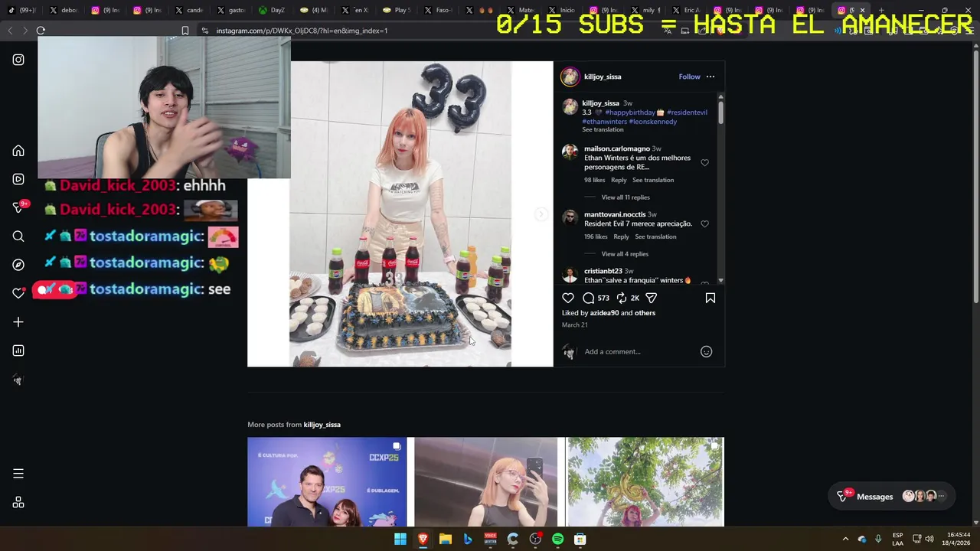Open the Also from Meta icon
980x551 pixels.
pyautogui.click(x=18, y=503)
